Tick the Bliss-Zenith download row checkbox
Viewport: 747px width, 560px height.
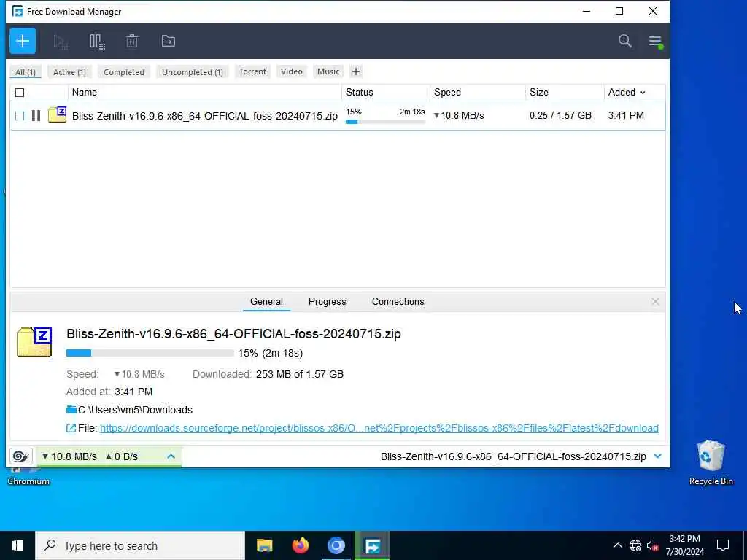20,116
